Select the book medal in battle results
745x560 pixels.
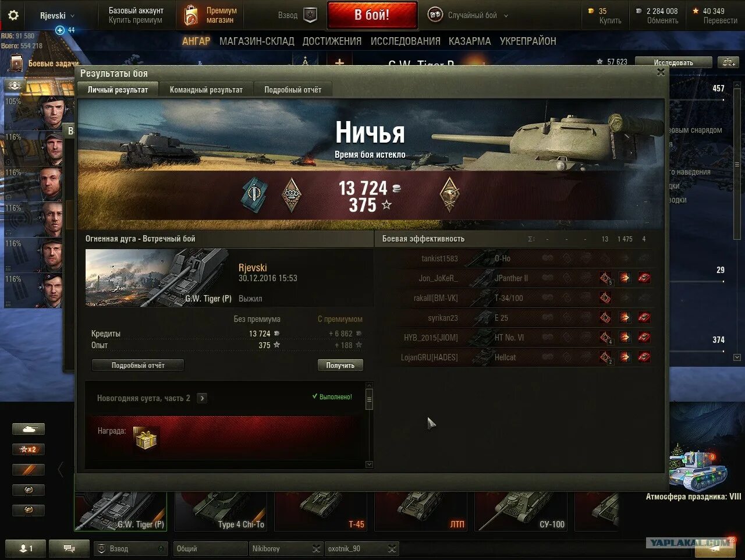pos(254,195)
